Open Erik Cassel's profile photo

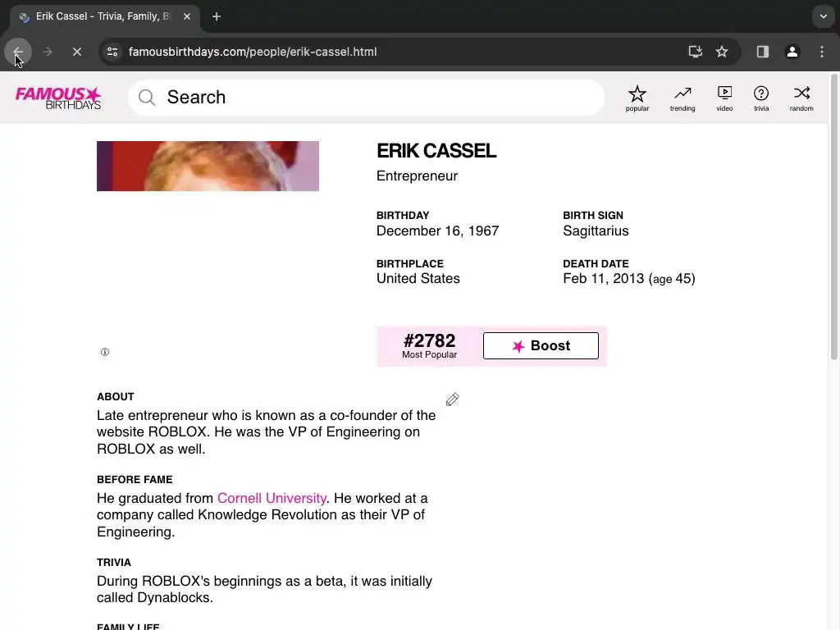[208, 166]
